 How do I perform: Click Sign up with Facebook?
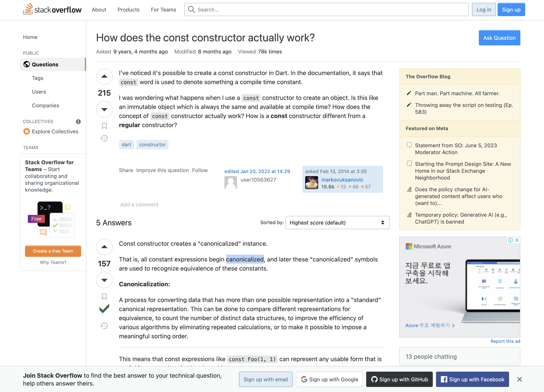tap(473, 379)
